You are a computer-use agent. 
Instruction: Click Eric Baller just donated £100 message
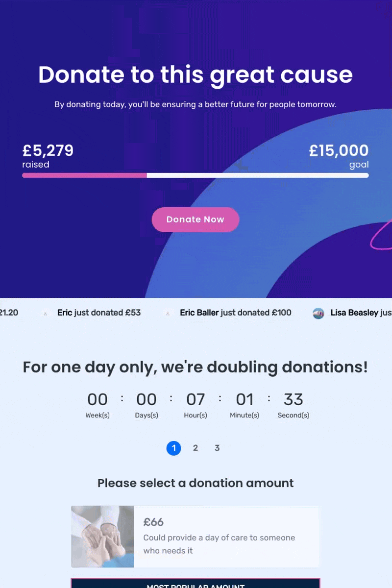coord(236,313)
